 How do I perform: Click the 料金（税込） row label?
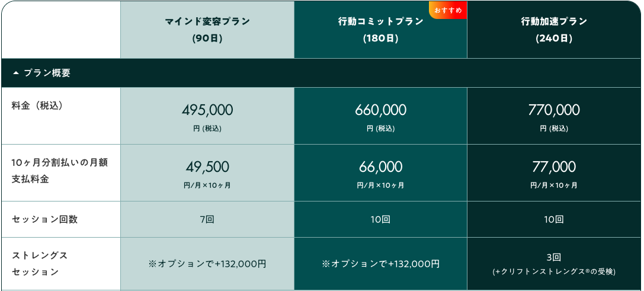tap(37, 105)
